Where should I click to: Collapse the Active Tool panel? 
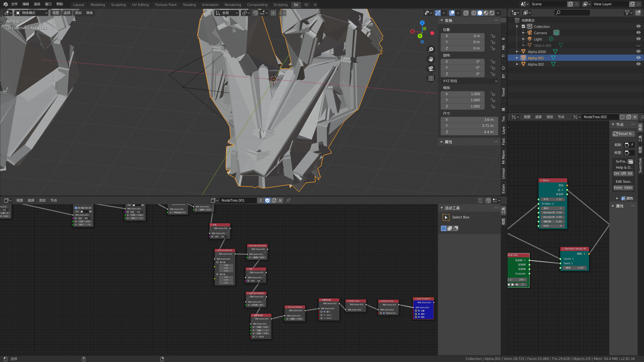442,208
